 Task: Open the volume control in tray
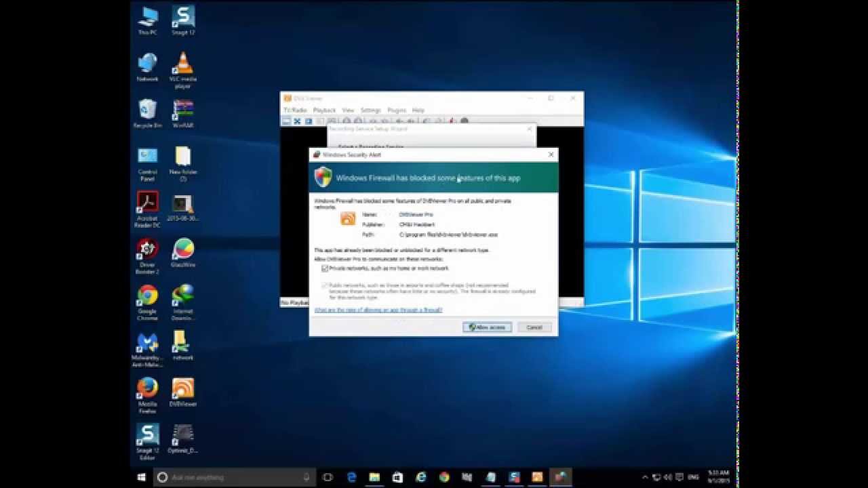pyautogui.click(x=668, y=477)
